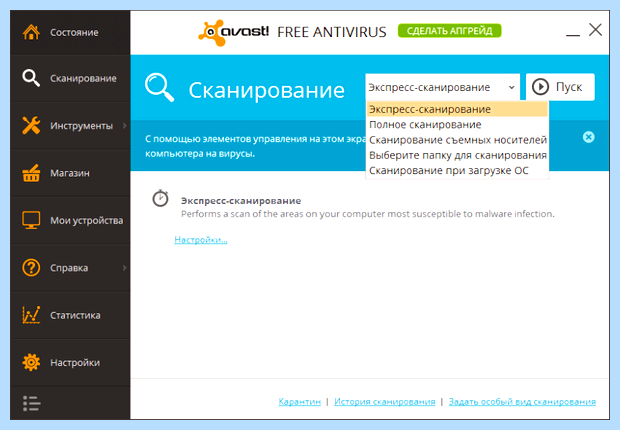Image resolution: width=620 pixels, height=430 pixels.
Task: Select Экспресс-сканирование from dropdown list
Action: 457,109
